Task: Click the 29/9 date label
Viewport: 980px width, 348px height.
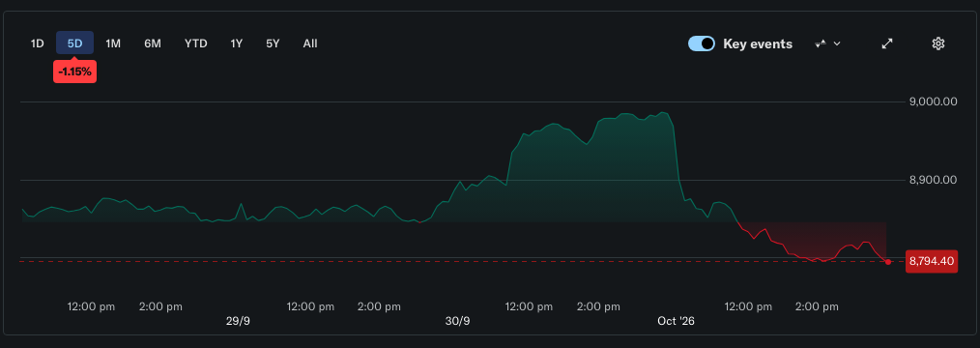Action: pyautogui.click(x=238, y=321)
